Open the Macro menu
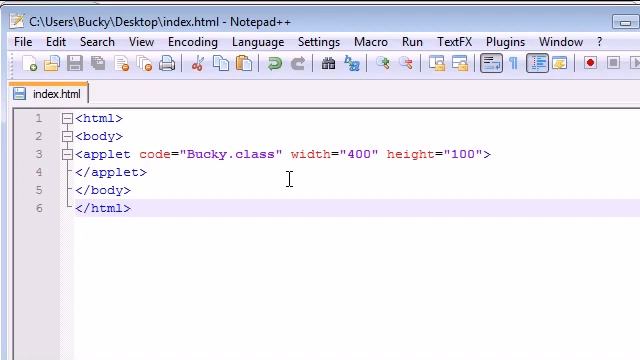This screenshot has width=640, height=360. coord(371,42)
